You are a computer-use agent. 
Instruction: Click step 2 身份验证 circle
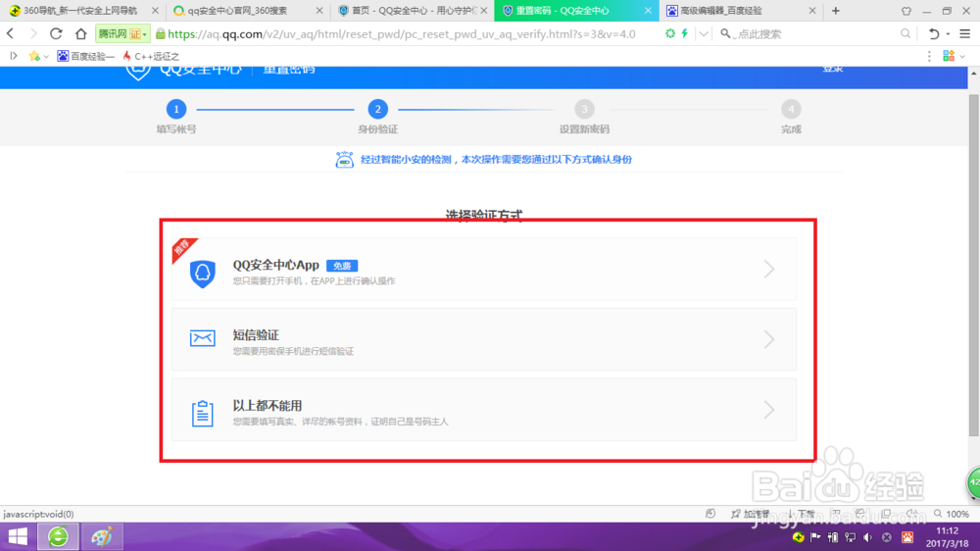(377, 110)
